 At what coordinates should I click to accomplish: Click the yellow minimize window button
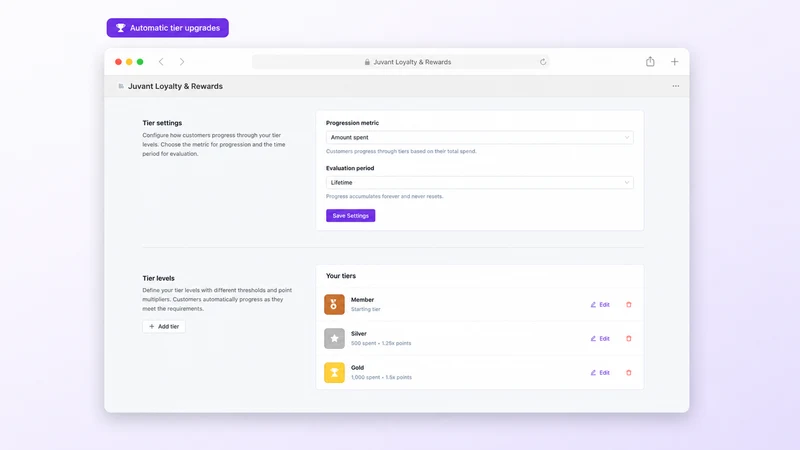[x=129, y=62]
